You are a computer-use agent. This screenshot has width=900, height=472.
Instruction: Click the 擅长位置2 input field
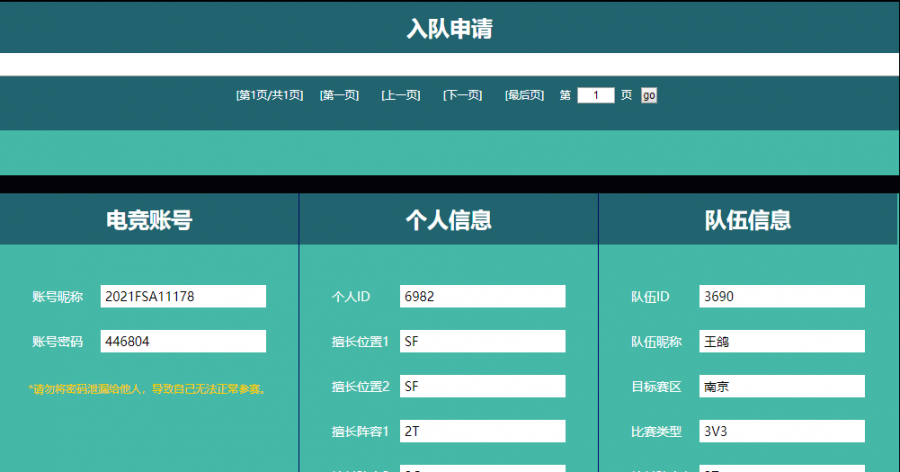(x=483, y=386)
